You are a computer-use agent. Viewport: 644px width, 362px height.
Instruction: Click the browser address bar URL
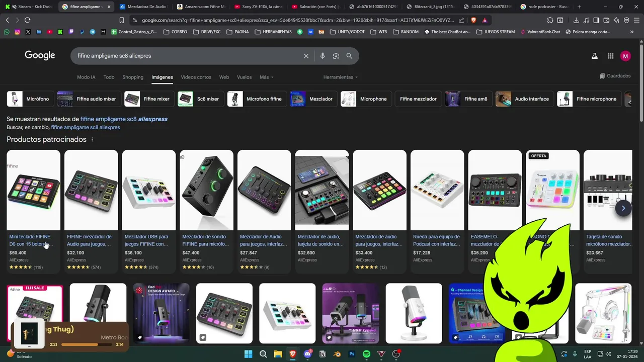[x=297, y=20]
